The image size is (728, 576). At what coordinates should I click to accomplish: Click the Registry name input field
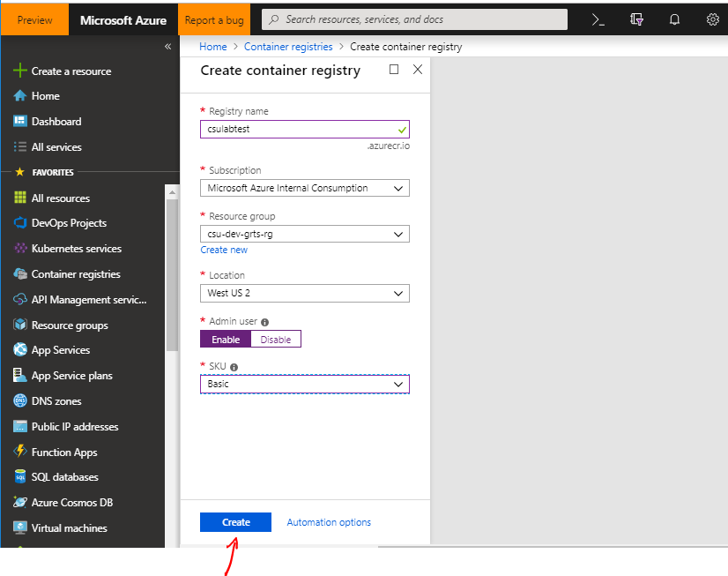(x=305, y=129)
